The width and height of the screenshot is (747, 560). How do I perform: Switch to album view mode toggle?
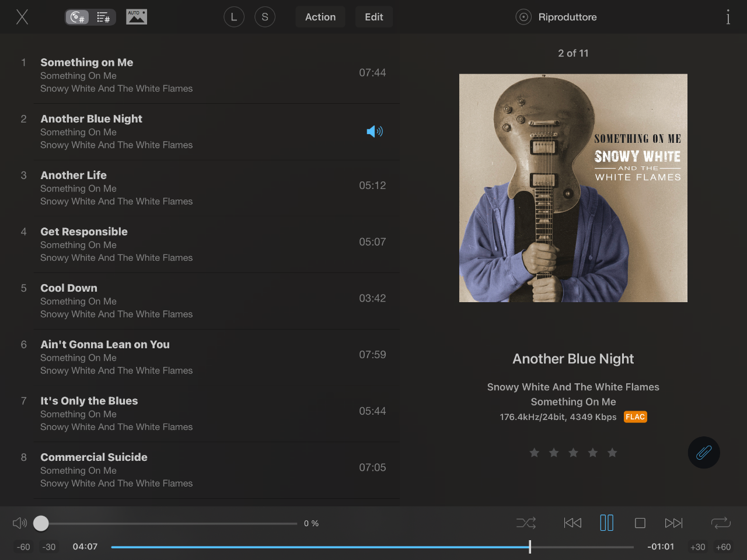[78, 17]
